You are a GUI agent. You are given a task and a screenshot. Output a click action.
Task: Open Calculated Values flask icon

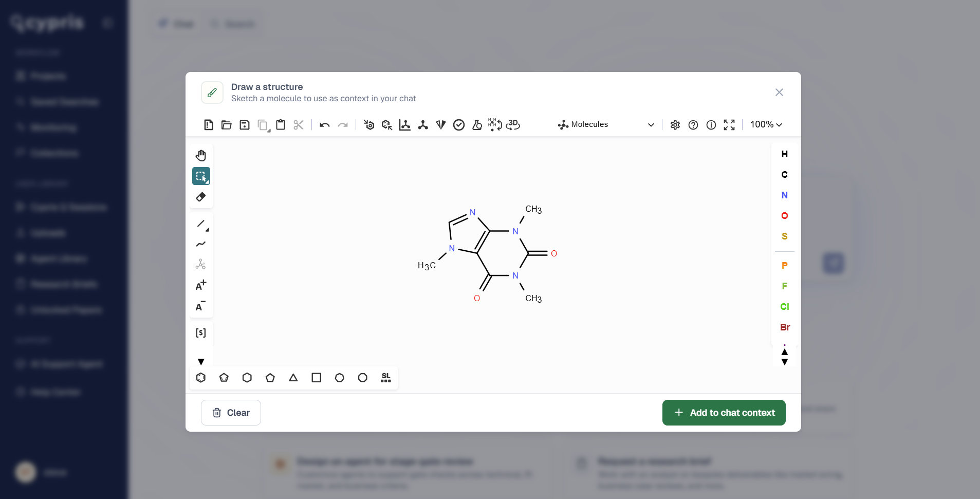477,125
